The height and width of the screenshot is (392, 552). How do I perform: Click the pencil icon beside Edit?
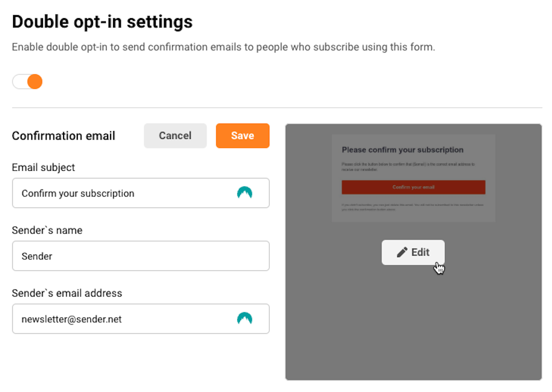point(402,253)
